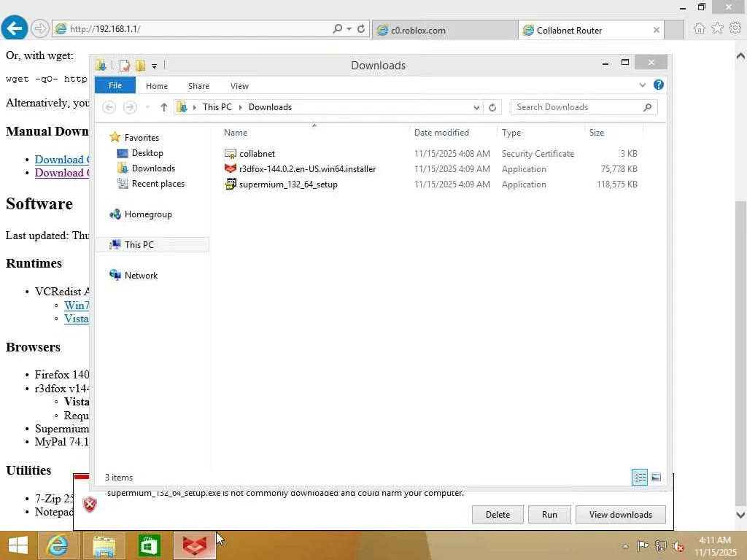Open the IE favorites star icon
The image size is (747, 560).
point(718,28)
